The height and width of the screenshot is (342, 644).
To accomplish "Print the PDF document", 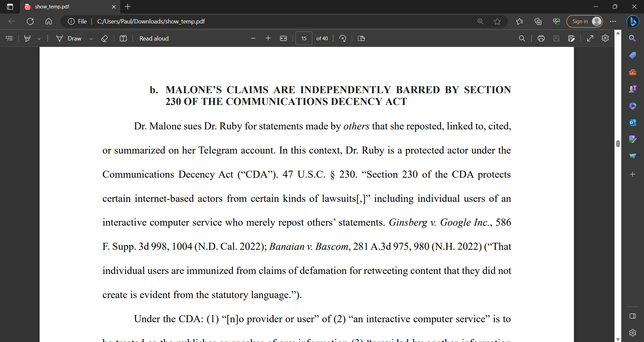I will pyautogui.click(x=541, y=38).
